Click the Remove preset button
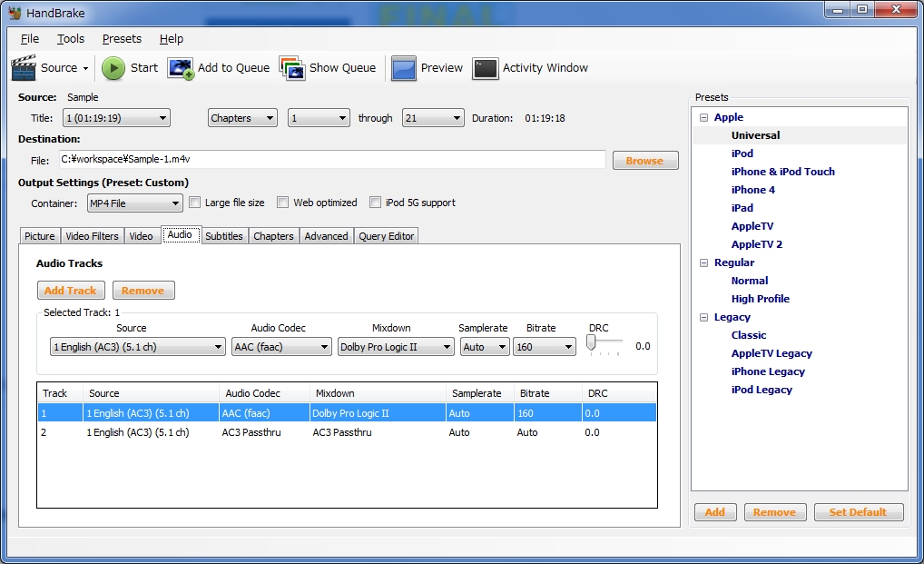Viewport: 924px width, 564px height. (x=774, y=512)
